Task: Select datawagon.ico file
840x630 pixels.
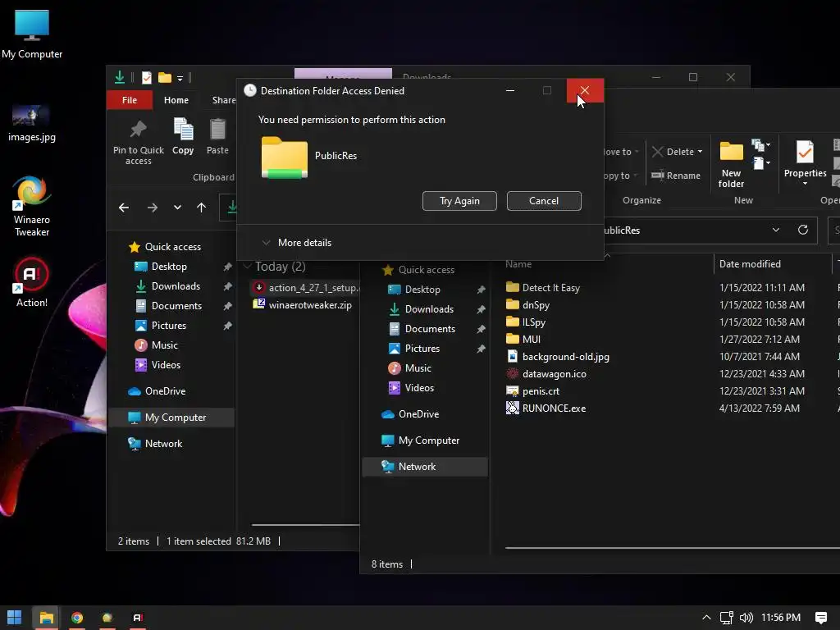Action: [546, 374]
